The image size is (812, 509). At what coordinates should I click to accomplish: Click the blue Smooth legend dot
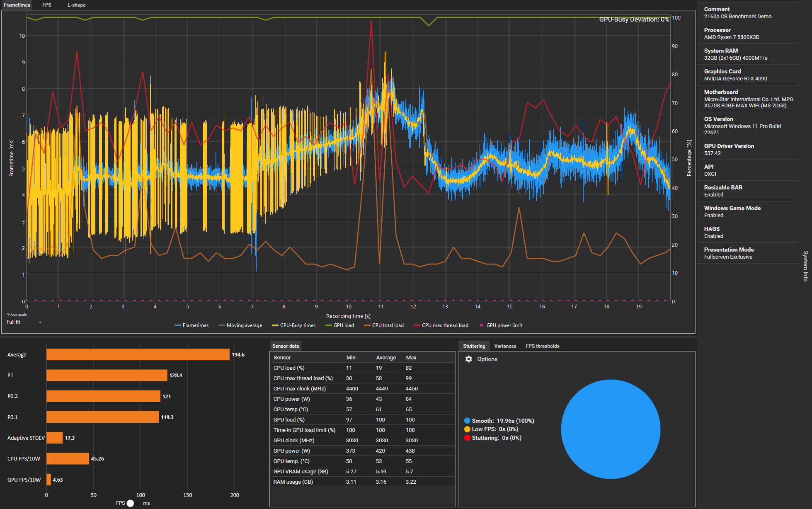pos(467,421)
